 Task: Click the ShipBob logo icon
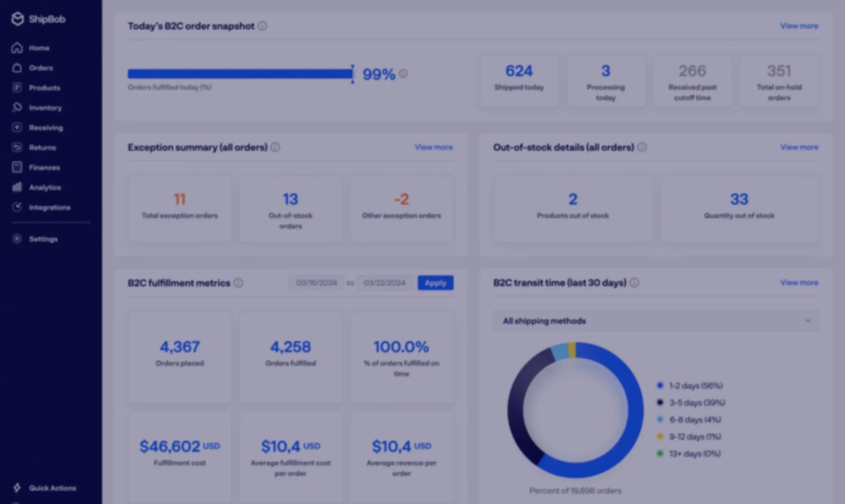tap(17, 19)
